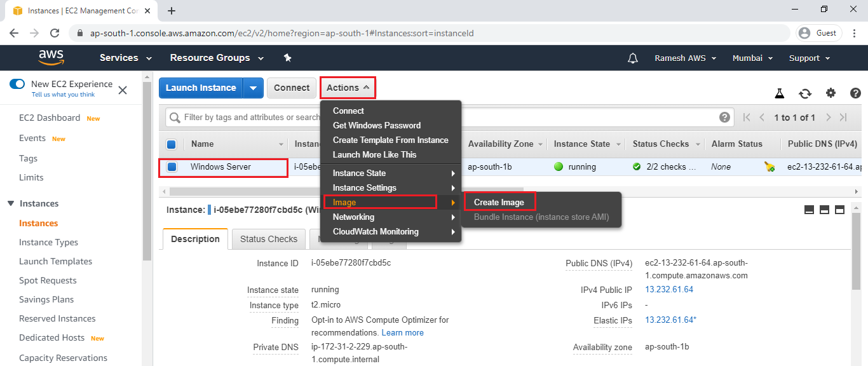Open the Instance Settings submenu

click(x=391, y=187)
